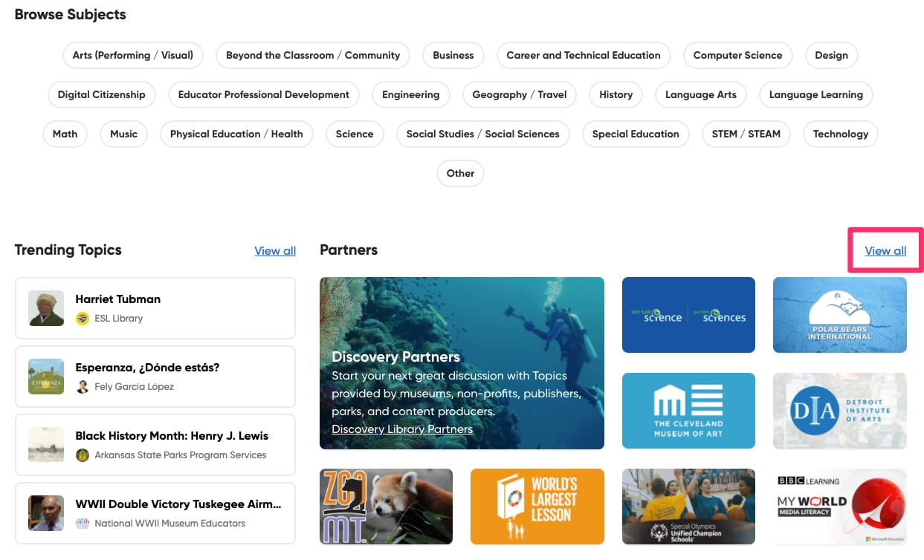Image resolution: width=924 pixels, height=560 pixels.
Task: Select the Arts (Performing / Visual) subject
Action: (x=132, y=55)
